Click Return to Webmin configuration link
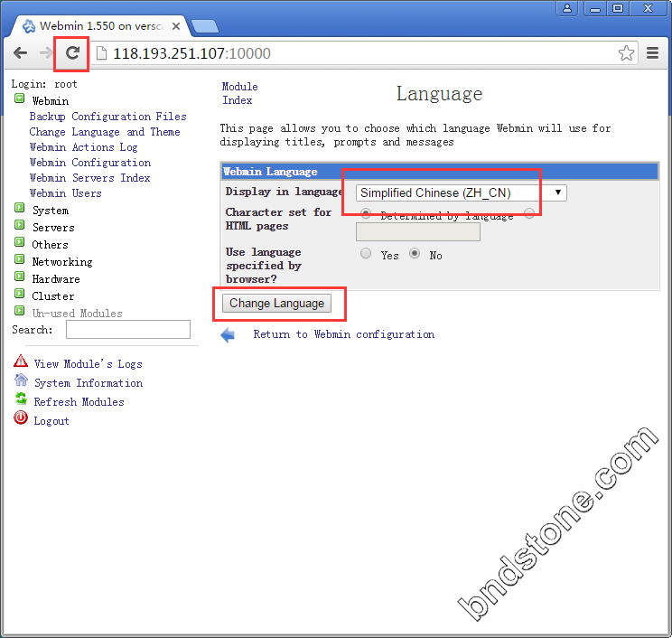 (344, 334)
